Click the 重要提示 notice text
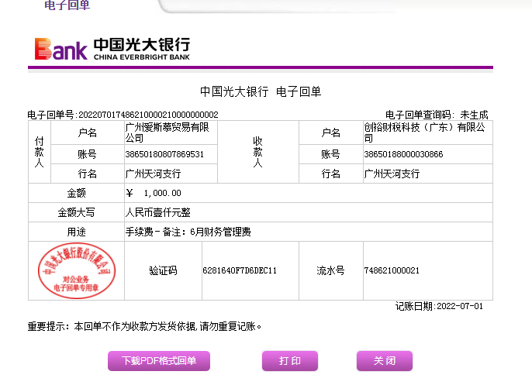This screenshot has width=532, height=392. coord(144,327)
